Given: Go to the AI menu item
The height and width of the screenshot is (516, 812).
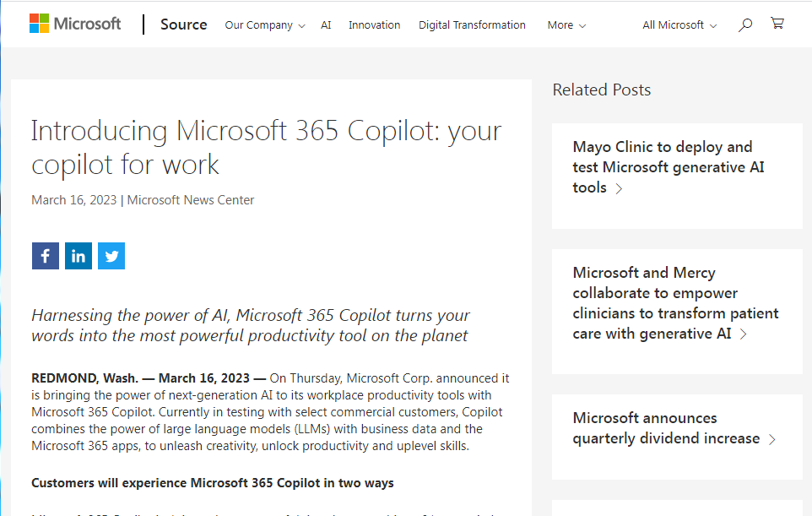Looking at the screenshot, I should click(326, 25).
